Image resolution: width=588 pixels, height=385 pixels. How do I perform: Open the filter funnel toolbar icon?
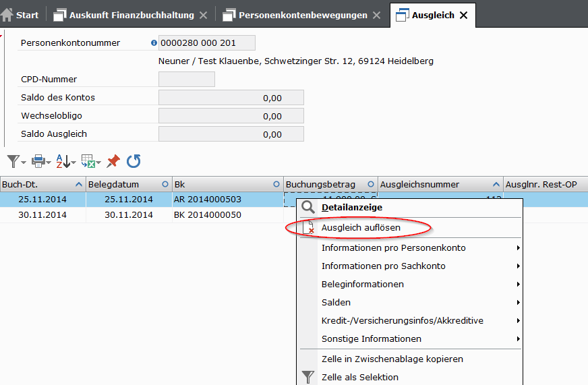[13, 161]
